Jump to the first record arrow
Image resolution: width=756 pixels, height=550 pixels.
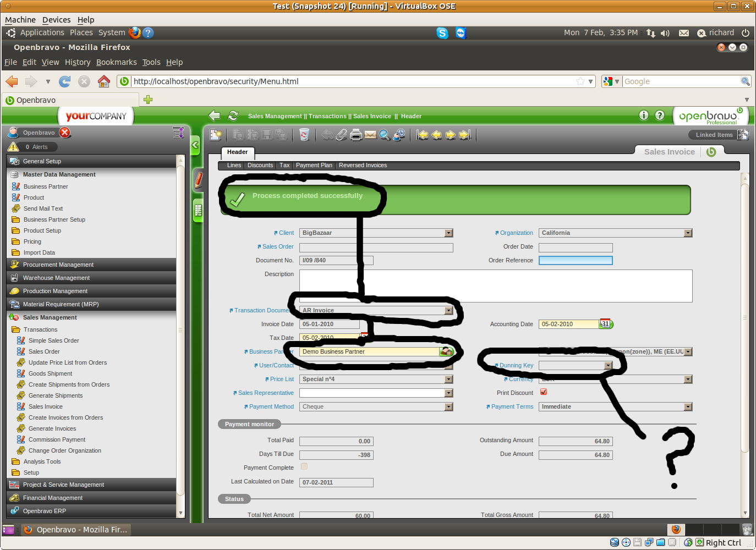[x=423, y=135]
